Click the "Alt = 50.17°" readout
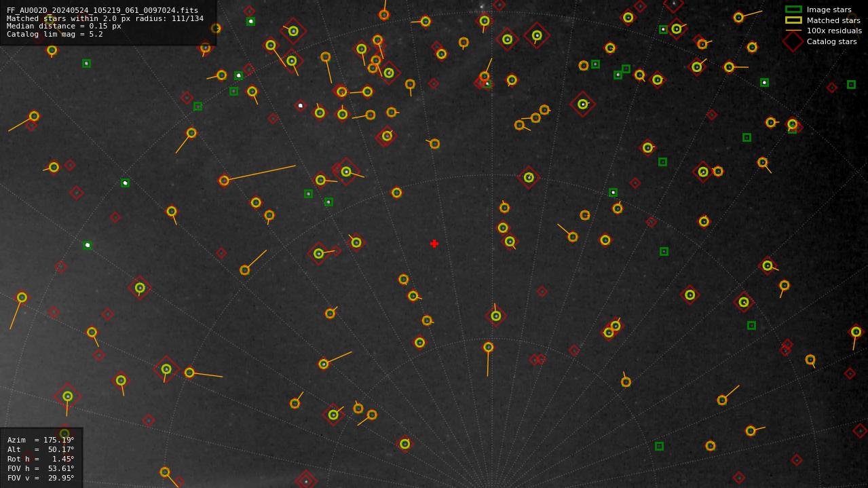Viewport: 868px width, 488px height. [x=41, y=449]
